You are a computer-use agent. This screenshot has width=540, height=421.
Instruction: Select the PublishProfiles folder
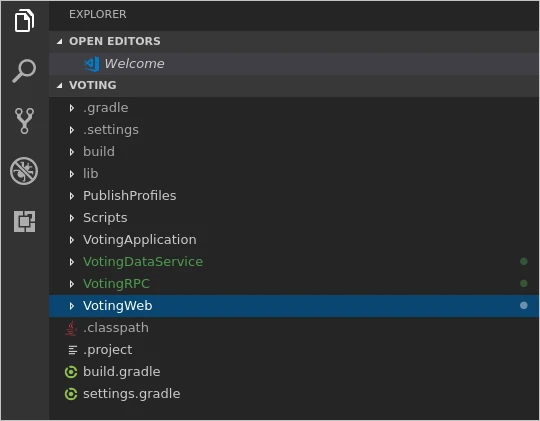294,196
